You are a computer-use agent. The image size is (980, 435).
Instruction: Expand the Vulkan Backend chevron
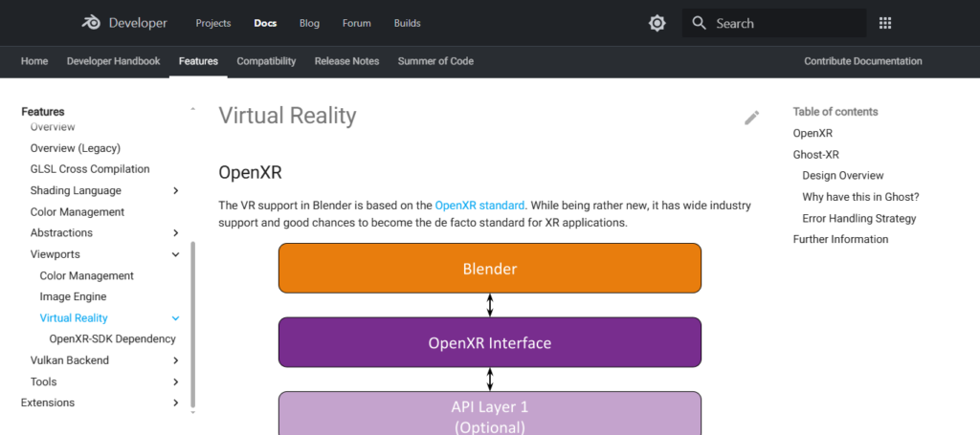click(x=176, y=360)
